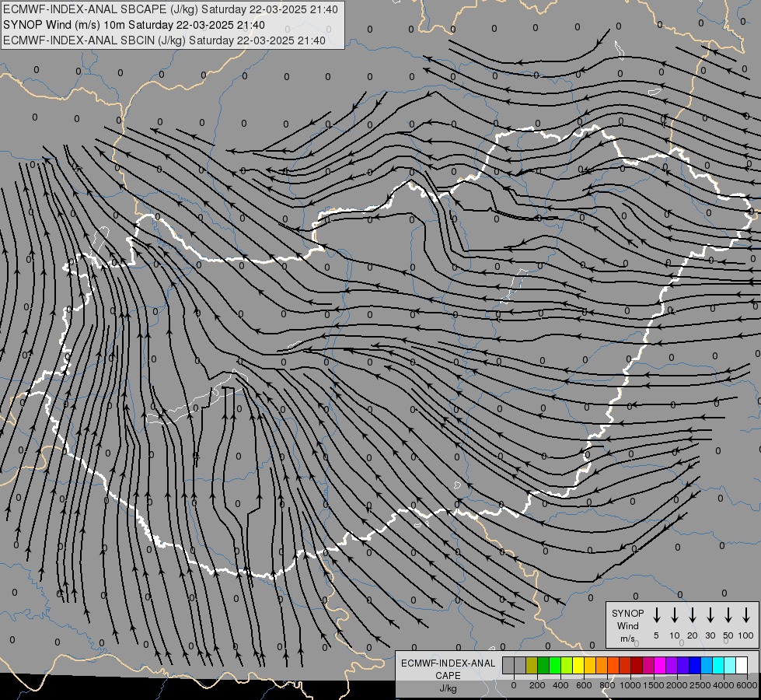The image size is (761, 700).
Task: Click the 1500 tick label on CAPE scale
Action: [x=654, y=685]
